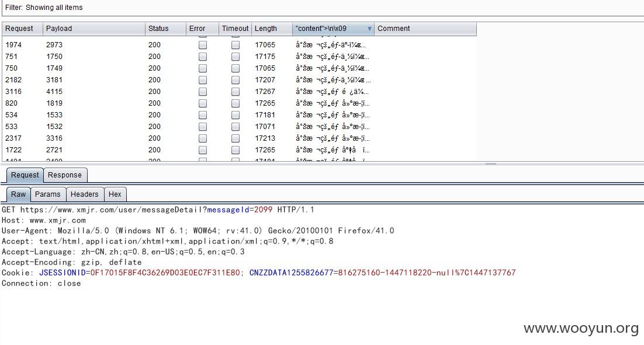Click the Filter: Showing all items bar
Viewport: 644px width, 345px height.
tap(322, 8)
